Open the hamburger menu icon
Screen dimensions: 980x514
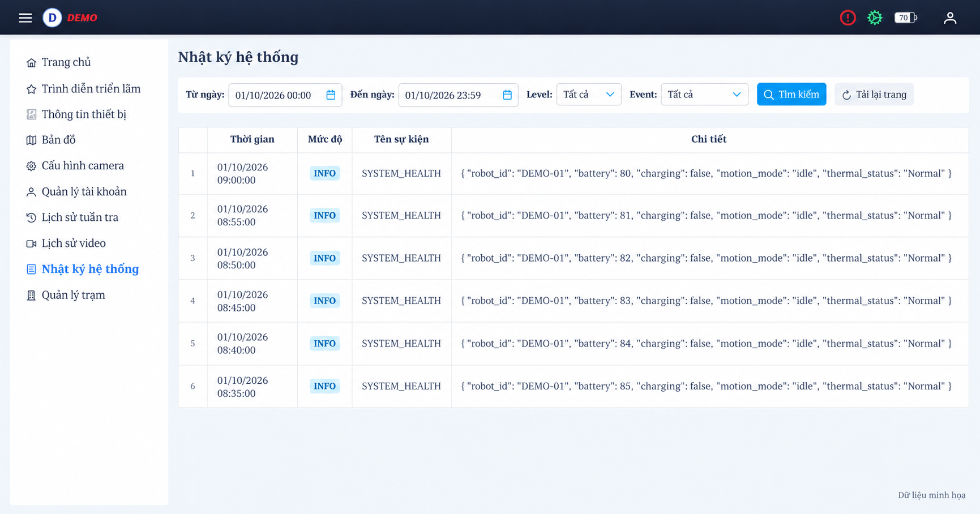pos(25,18)
